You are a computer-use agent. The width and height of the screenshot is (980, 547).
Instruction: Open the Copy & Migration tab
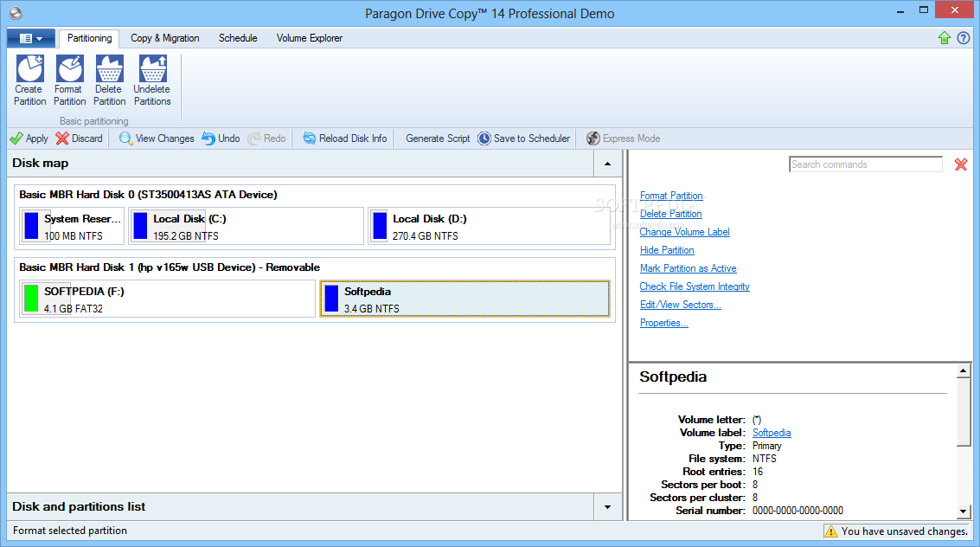165,38
